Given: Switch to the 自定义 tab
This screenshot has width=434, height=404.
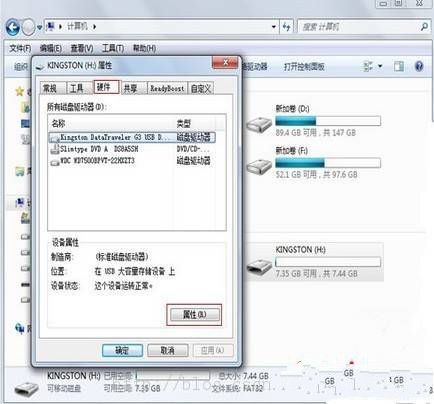Looking at the screenshot, I should (x=201, y=88).
